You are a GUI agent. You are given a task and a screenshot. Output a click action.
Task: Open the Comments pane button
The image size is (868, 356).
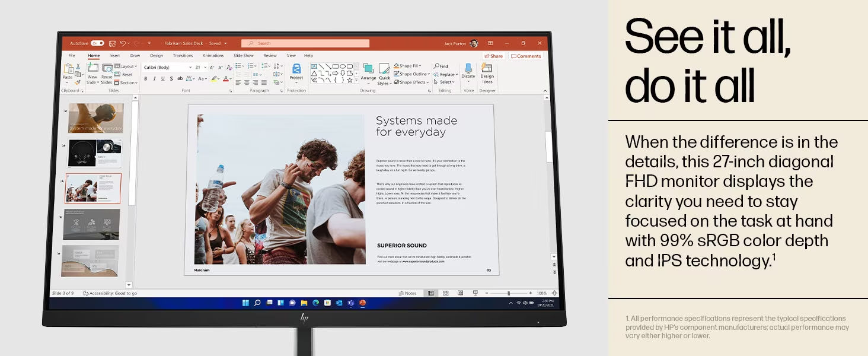526,56
